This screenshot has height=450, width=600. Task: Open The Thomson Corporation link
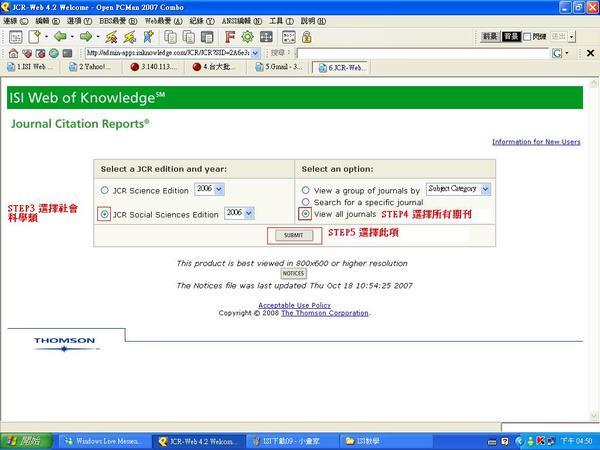[x=324, y=313]
